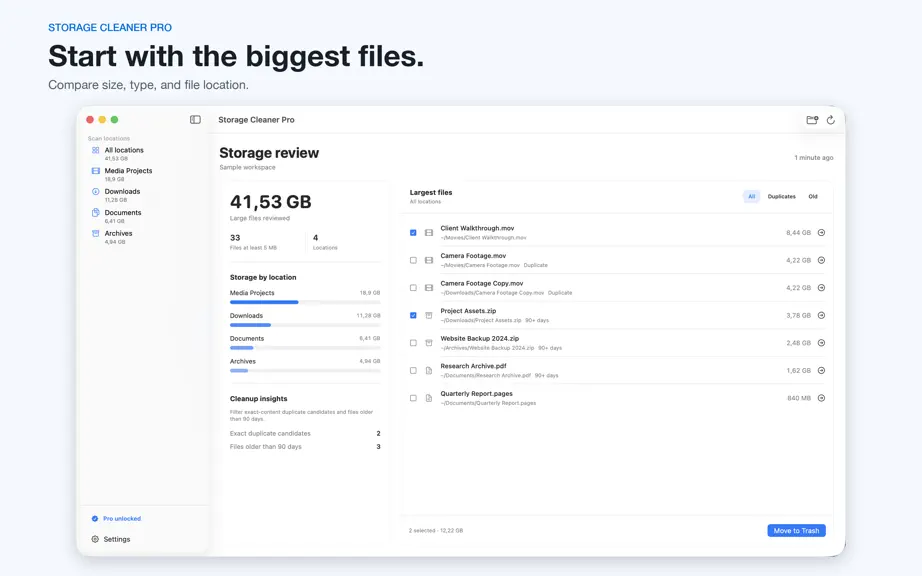Click the Documents icon in sidebar

pos(95,213)
